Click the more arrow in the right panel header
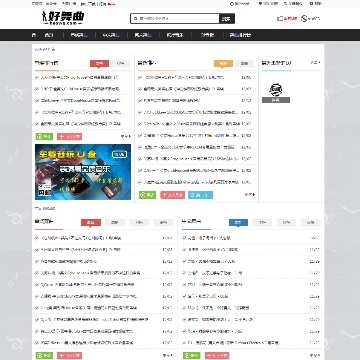Image resolution: width=360 pixels, height=360 pixels. click(x=316, y=62)
